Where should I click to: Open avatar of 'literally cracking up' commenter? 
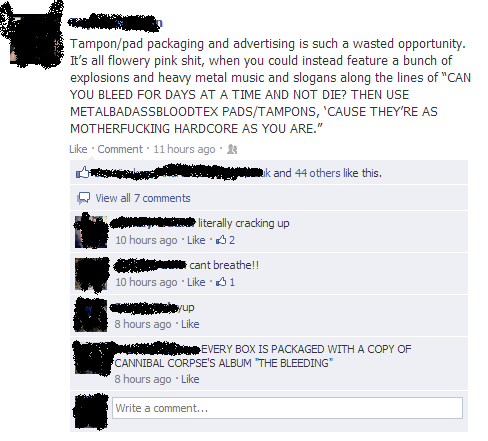click(x=91, y=232)
